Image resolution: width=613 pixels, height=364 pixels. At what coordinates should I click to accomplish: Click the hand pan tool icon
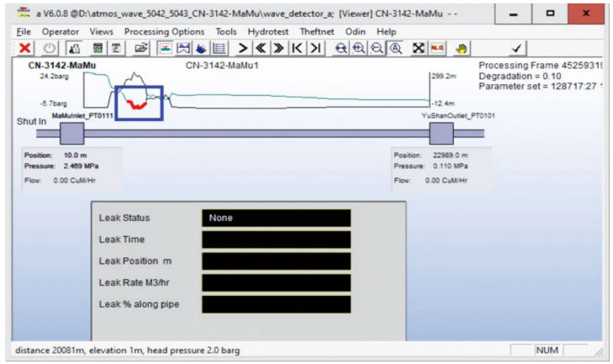[x=461, y=49]
